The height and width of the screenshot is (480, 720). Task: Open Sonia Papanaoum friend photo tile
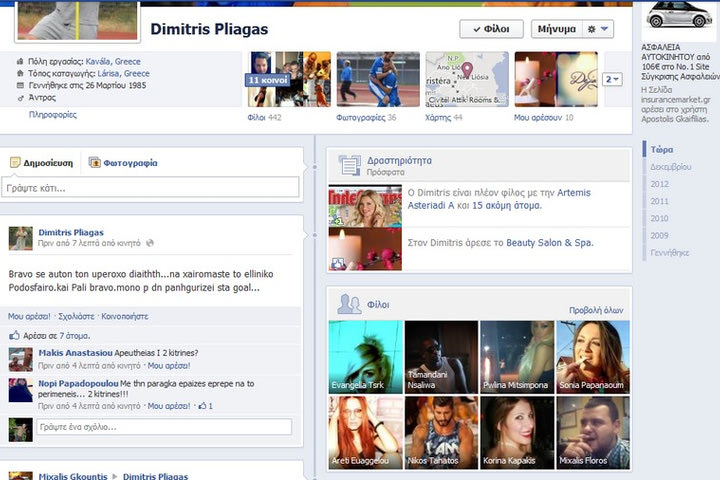point(593,357)
